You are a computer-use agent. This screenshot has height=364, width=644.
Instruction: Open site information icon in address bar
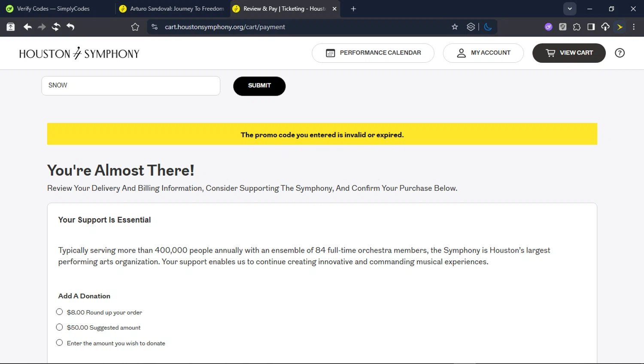click(155, 27)
